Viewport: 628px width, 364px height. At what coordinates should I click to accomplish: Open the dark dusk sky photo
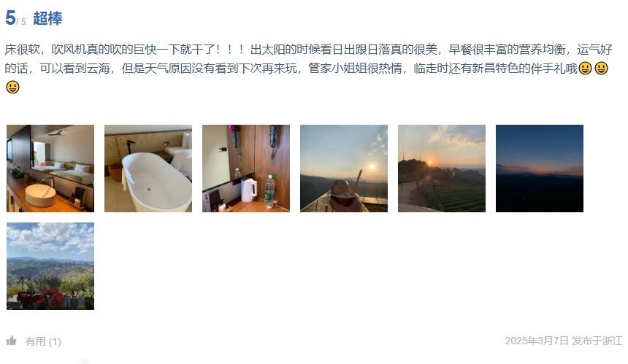(540, 169)
